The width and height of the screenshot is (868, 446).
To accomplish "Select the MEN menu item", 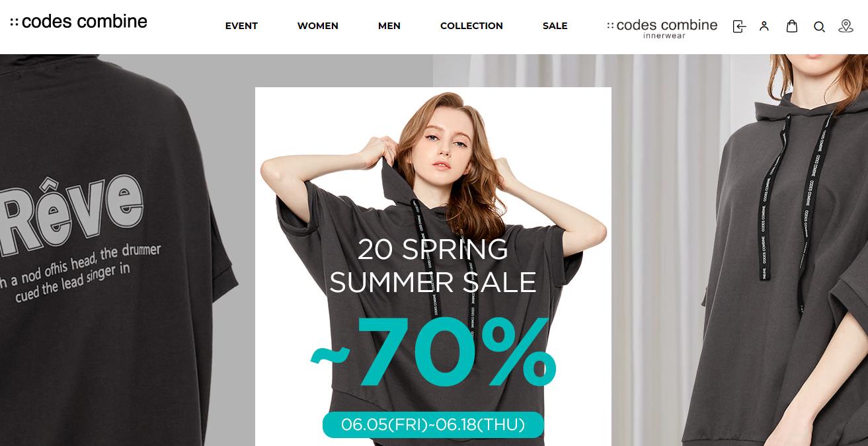I will pos(389,26).
